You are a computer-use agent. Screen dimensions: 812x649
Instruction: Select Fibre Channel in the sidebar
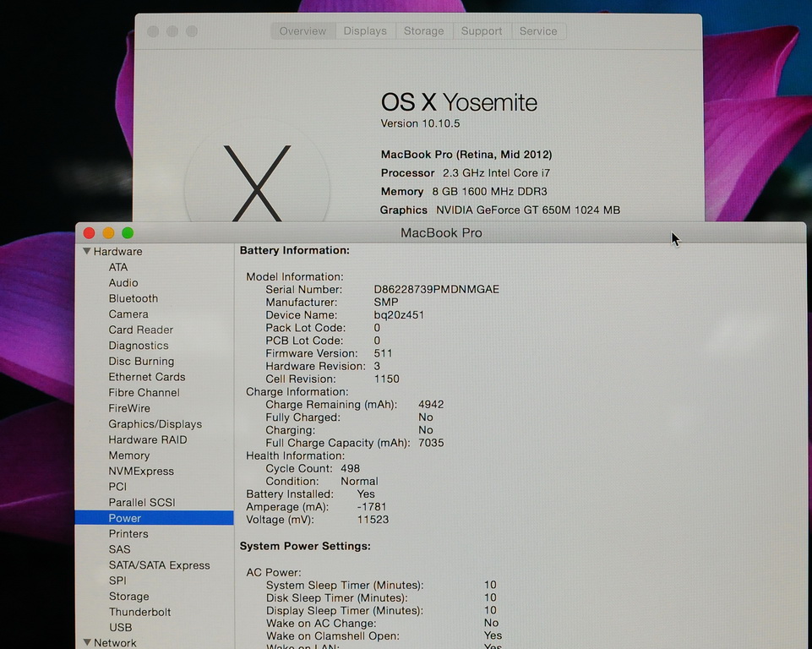144,393
